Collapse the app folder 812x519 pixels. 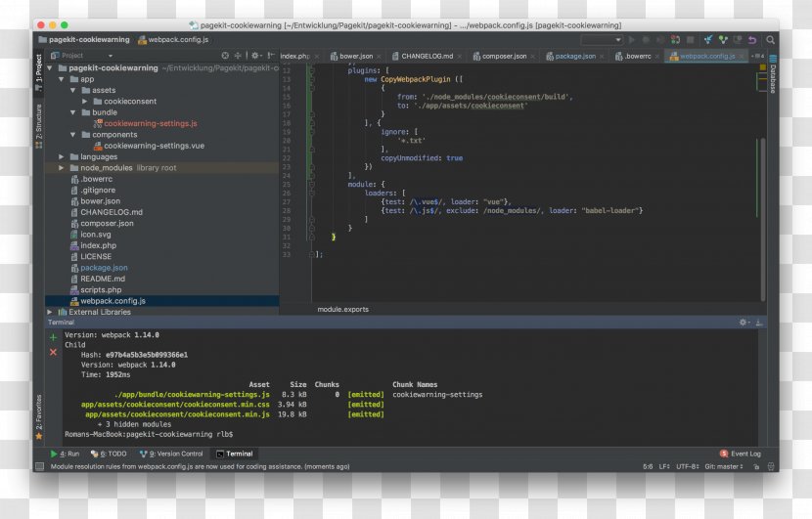pos(61,79)
